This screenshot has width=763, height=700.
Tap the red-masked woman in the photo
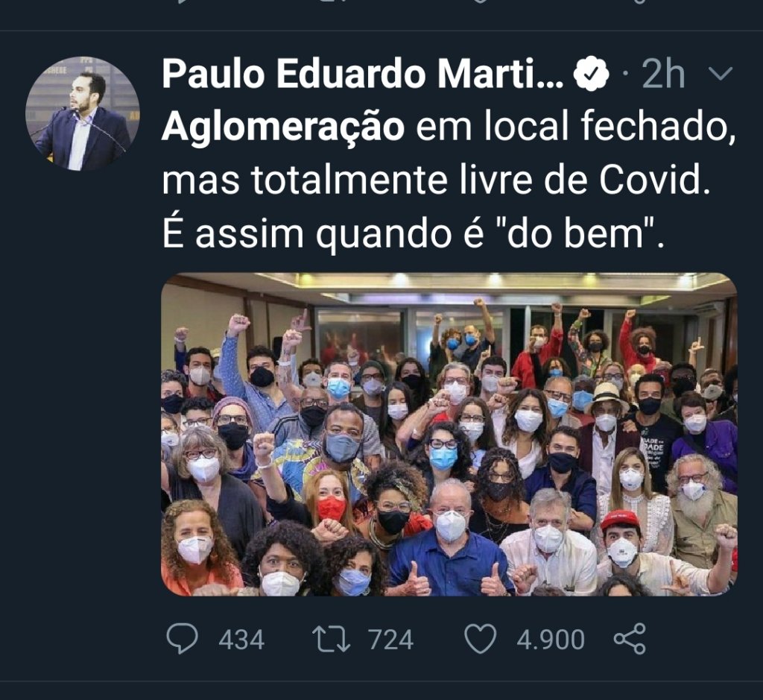click(331, 502)
